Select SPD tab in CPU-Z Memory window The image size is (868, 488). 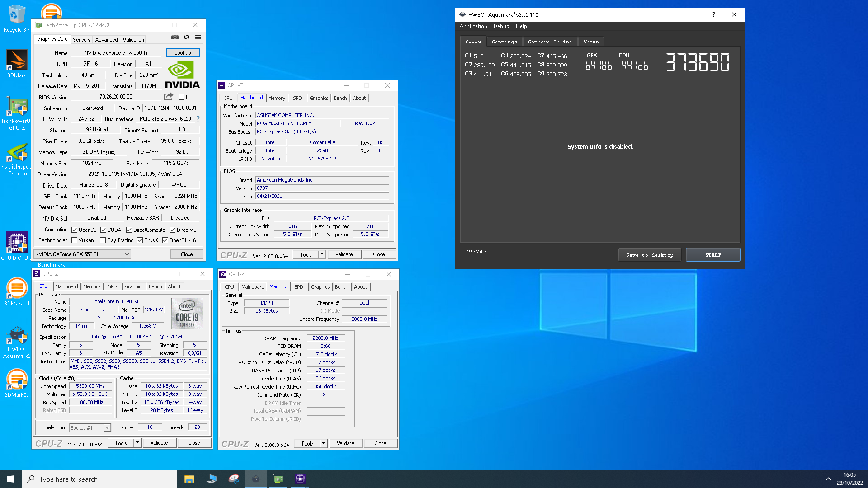point(299,287)
